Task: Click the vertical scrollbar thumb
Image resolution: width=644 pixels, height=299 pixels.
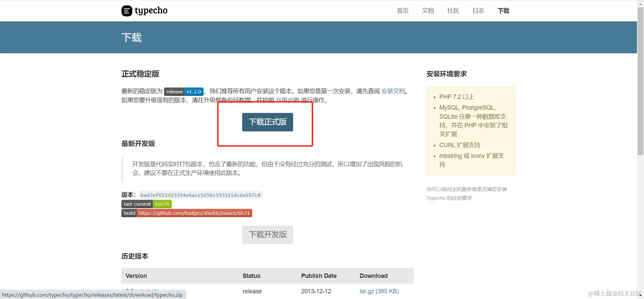Action: pos(640,81)
